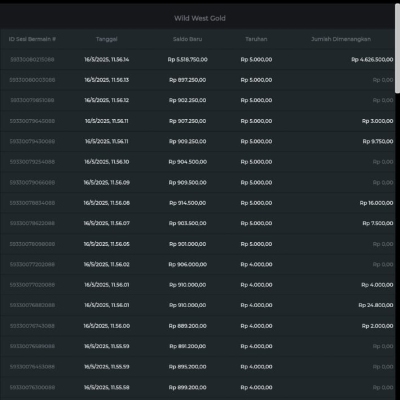Open session ID in the 11.55.58 row
The image size is (400, 400).
click(x=32, y=387)
